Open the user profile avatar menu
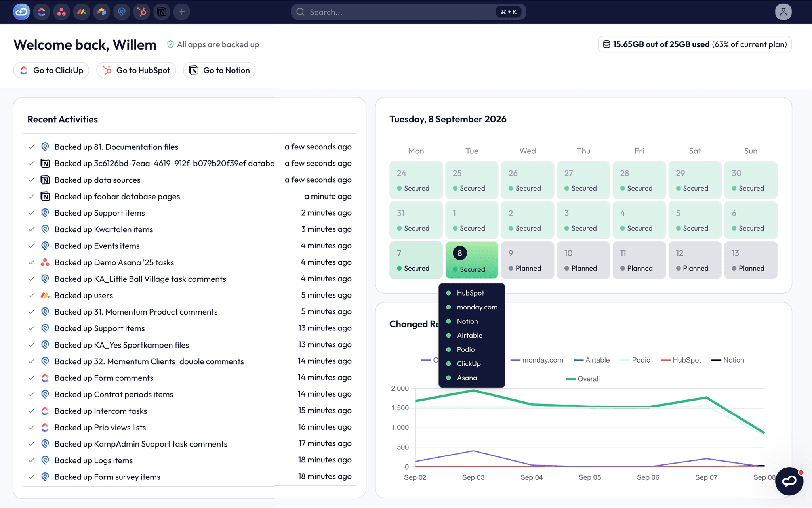 (783, 12)
